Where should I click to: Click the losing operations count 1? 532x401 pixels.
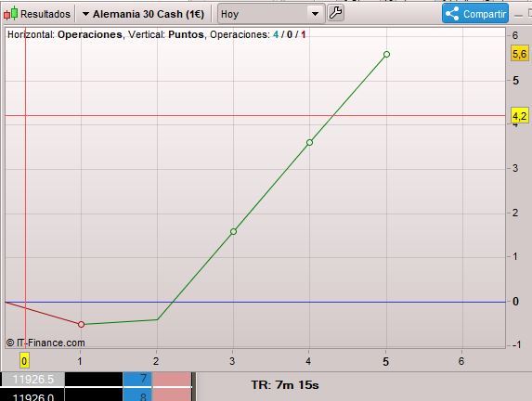(304, 34)
